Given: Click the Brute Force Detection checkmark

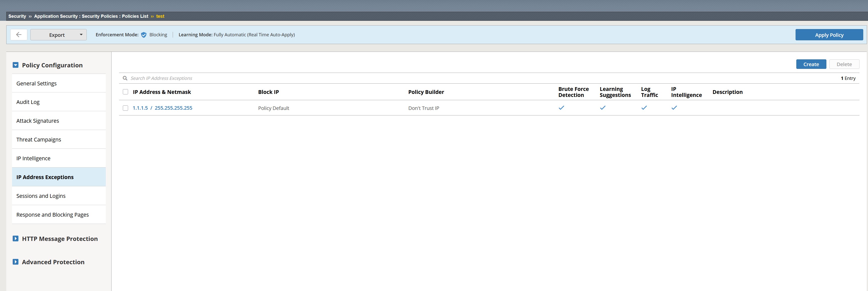Looking at the screenshot, I should [x=561, y=108].
